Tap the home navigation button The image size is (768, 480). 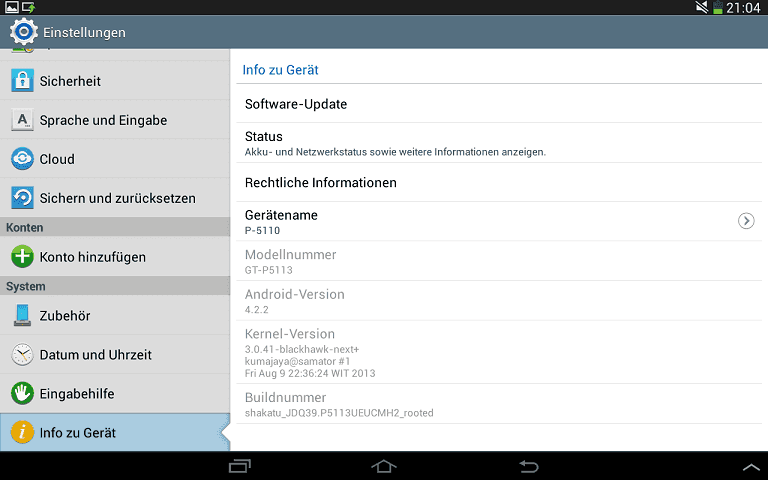[384, 466]
